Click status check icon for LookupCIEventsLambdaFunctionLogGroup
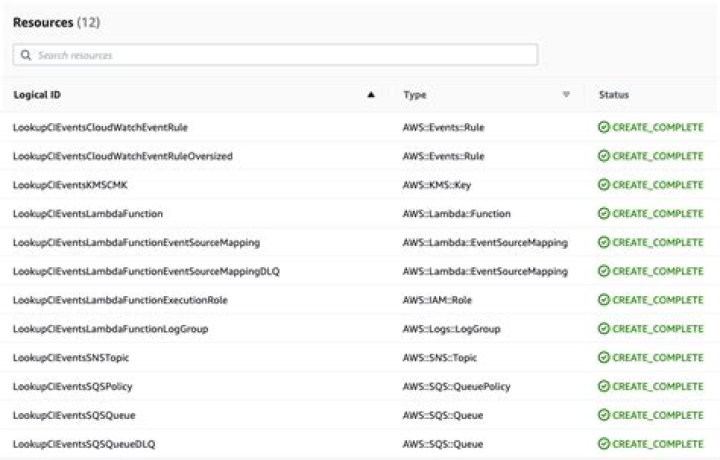Screen dimensions: 720x460 click(x=603, y=329)
